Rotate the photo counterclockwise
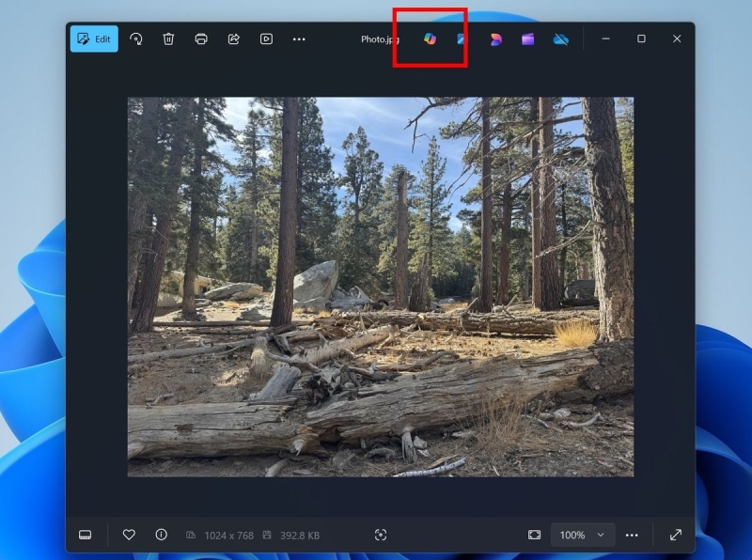The image size is (752, 560). coord(135,39)
